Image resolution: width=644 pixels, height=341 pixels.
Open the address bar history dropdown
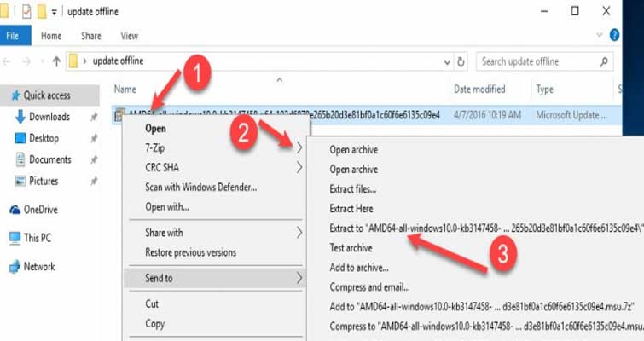447,62
